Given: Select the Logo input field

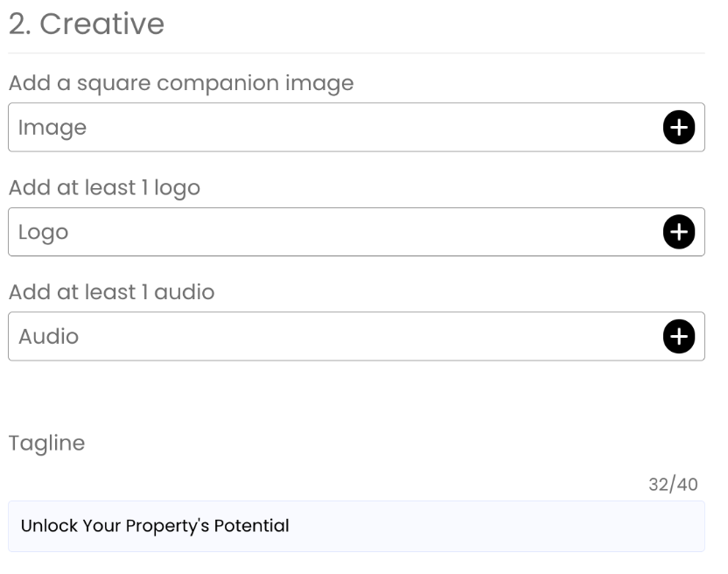Looking at the screenshot, I should [356, 232].
